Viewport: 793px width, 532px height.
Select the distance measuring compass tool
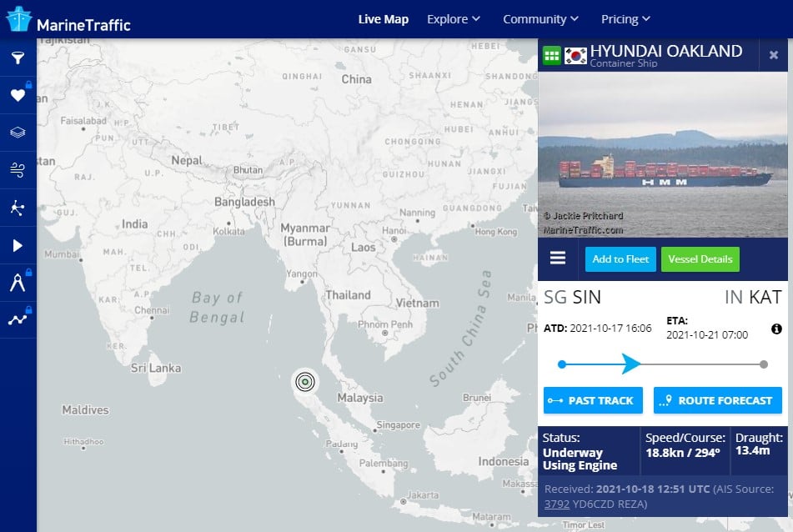[x=18, y=283]
